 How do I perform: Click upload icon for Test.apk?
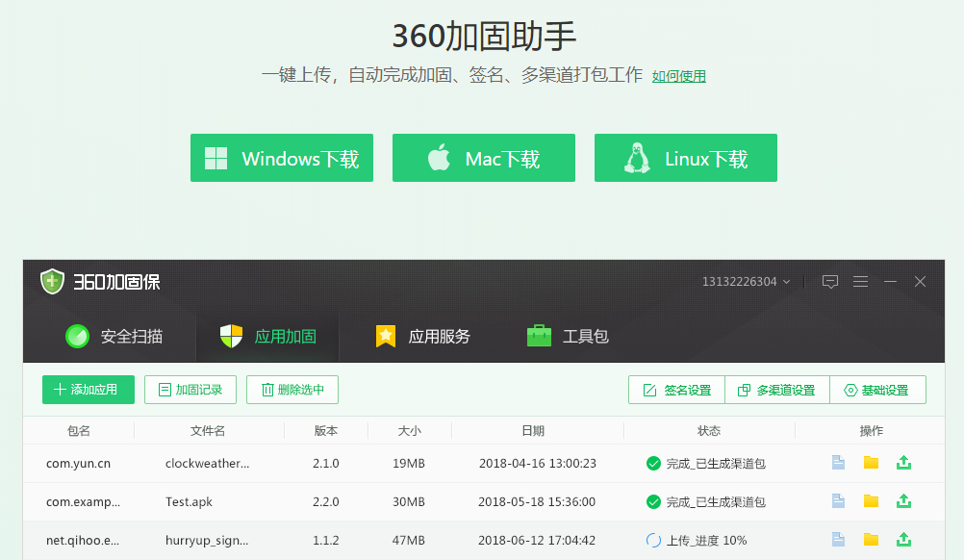pos(903,501)
